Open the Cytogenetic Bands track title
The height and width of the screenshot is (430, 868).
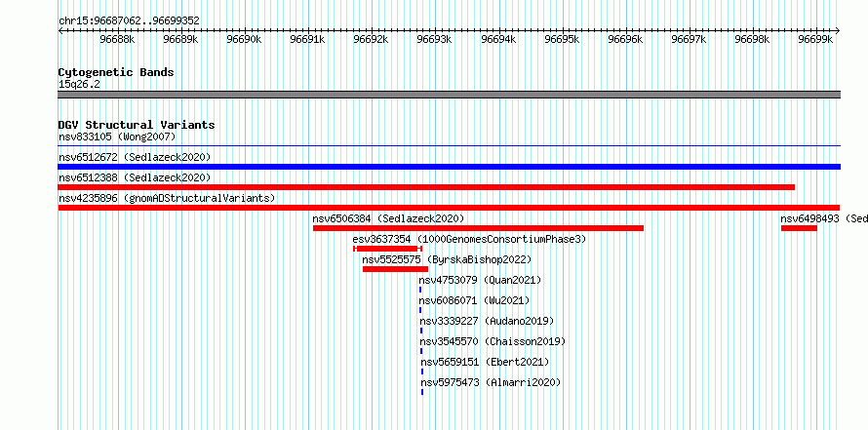(x=116, y=72)
